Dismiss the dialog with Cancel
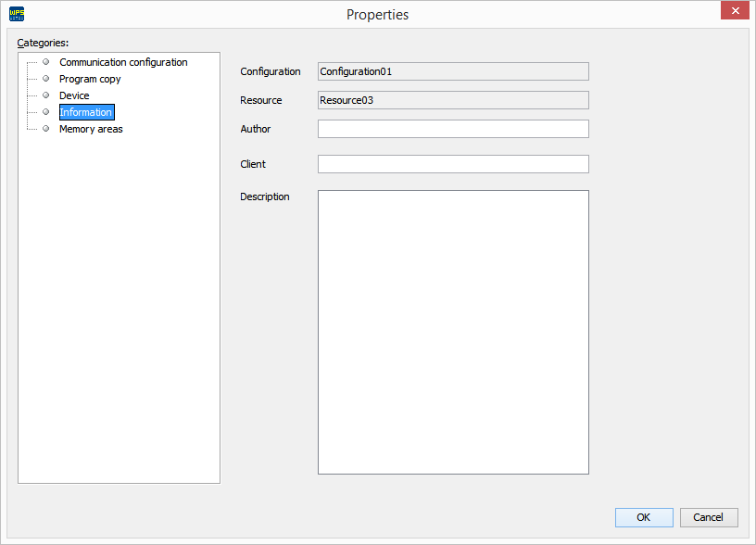The image size is (756, 545). coord(709,517)
